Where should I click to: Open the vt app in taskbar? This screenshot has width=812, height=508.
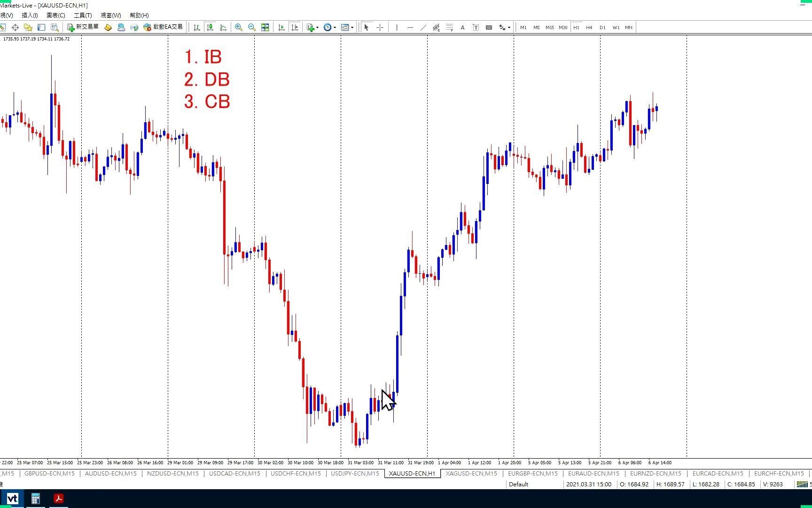(12, 499)
